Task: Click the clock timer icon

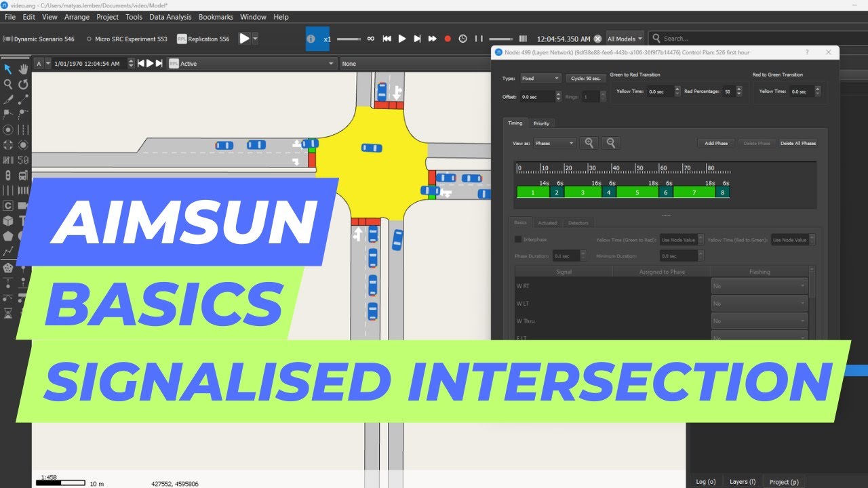Action: 462,39
